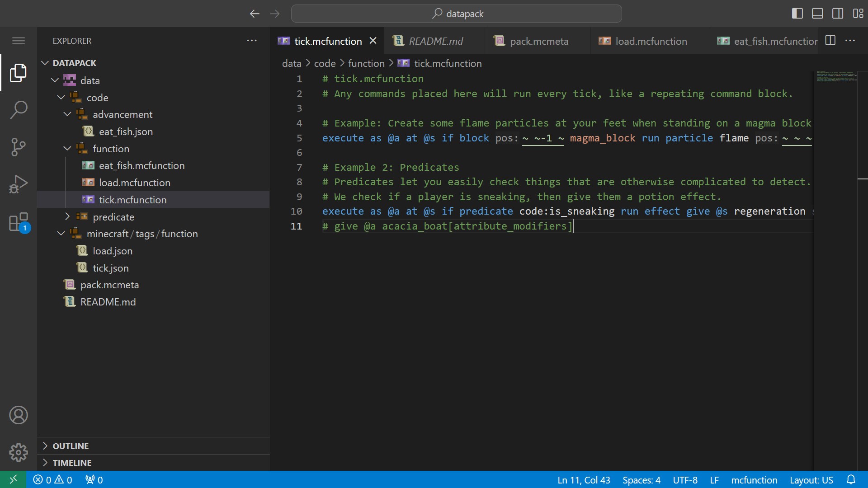This screenshot has width=868, height=488.
Task: Click the minimap code overview
Action: pos(836,76)
